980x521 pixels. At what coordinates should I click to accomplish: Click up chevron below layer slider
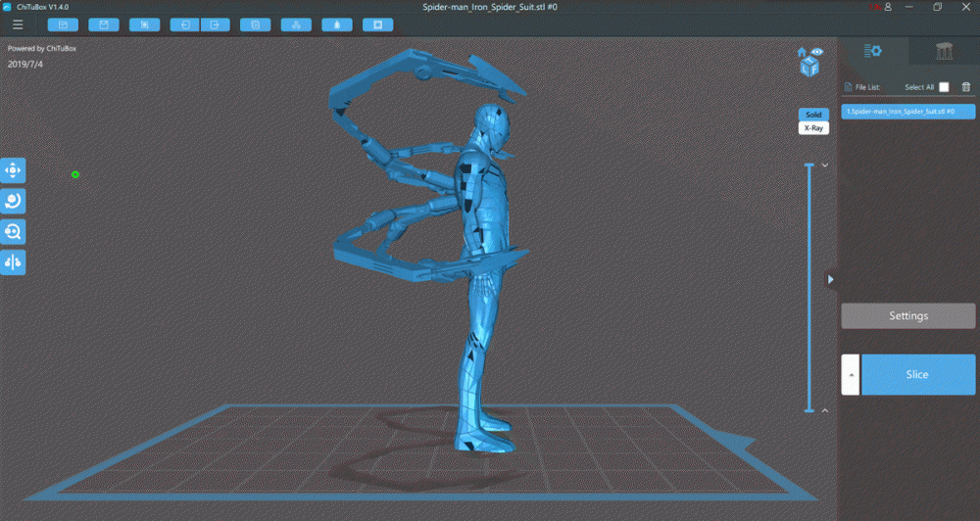pos(825,410)
